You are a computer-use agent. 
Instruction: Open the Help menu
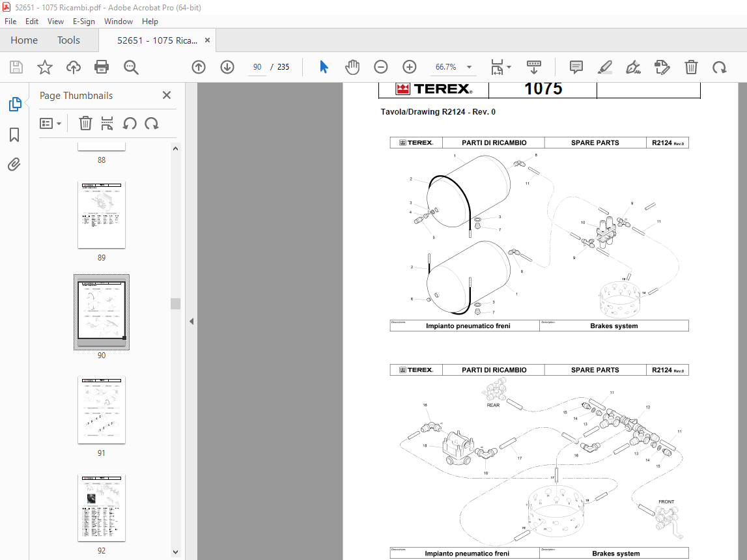click(x=150, y=21)
